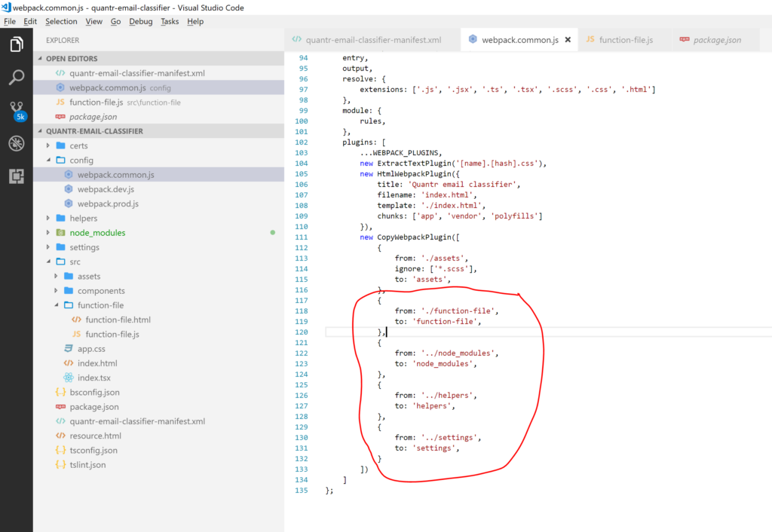The height and width of the screenshot is (532, 772).
Task: Expand the settings folder
Action: point(48,246)
